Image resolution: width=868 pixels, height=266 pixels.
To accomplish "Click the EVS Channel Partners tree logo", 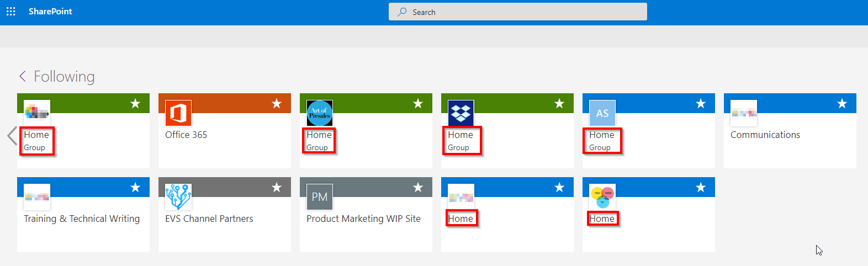I will click(x=178, y=197).
